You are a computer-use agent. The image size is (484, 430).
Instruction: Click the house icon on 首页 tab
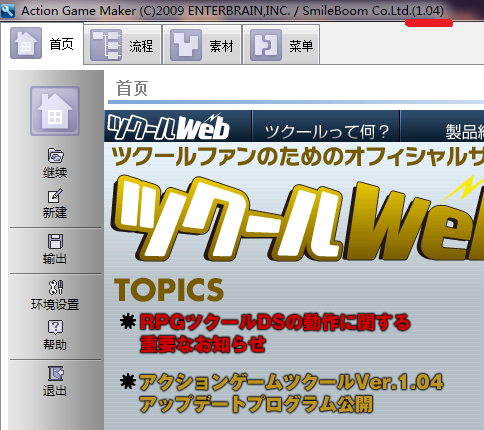(x=26, y=43)
